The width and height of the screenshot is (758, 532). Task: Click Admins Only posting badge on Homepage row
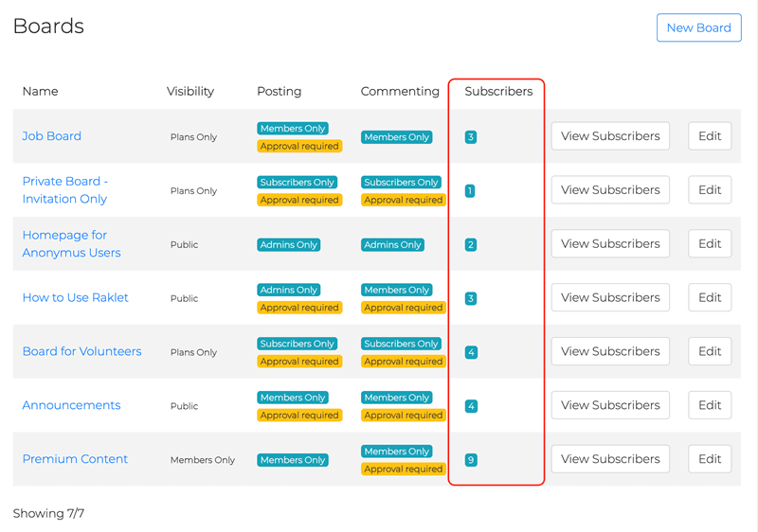(289, 244)
